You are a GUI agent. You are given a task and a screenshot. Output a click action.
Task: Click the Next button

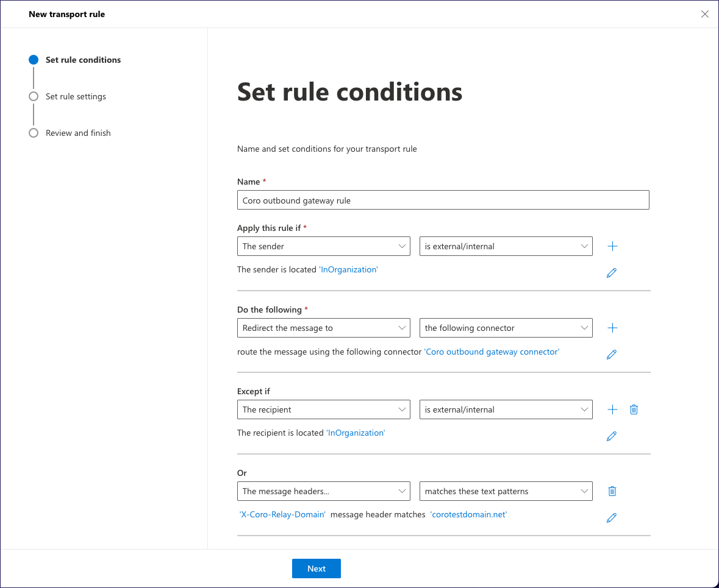(x=316, y=569)
